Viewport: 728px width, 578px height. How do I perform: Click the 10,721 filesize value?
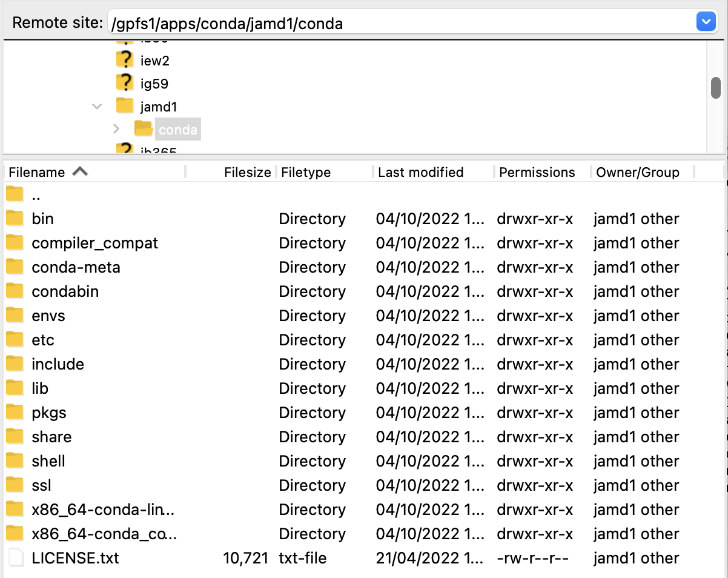[245, 558]
